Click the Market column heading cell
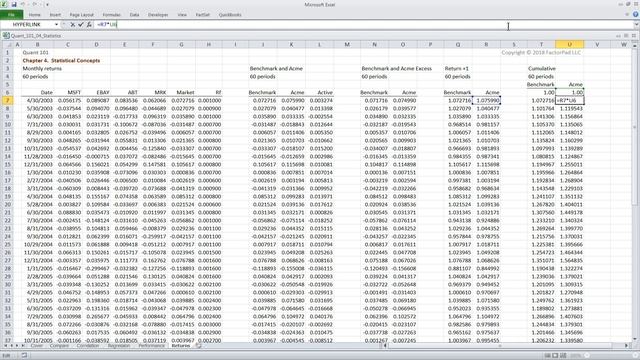The image size is (640, 360). 181,93
